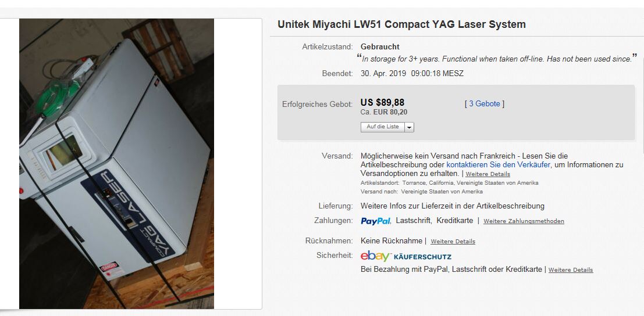The width and height of the screenshot is (644, 316).
Task: Open the 'Auf die Liste' dropdown arrow
Action: [x=409, y=127]
